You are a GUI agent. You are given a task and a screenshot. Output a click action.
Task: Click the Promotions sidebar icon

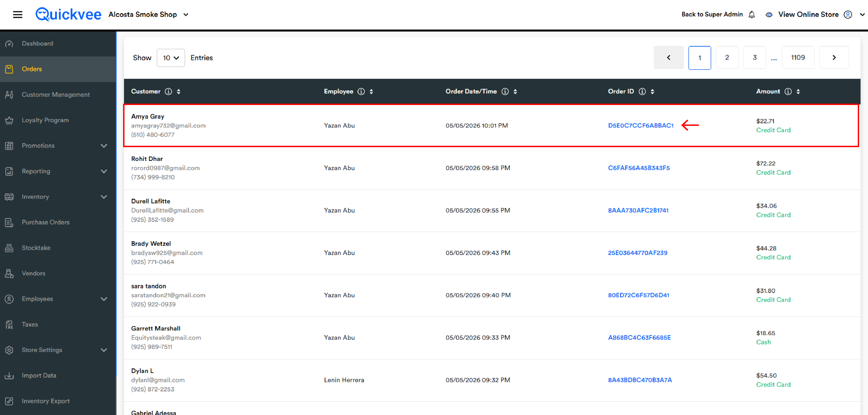pos(9,146)
